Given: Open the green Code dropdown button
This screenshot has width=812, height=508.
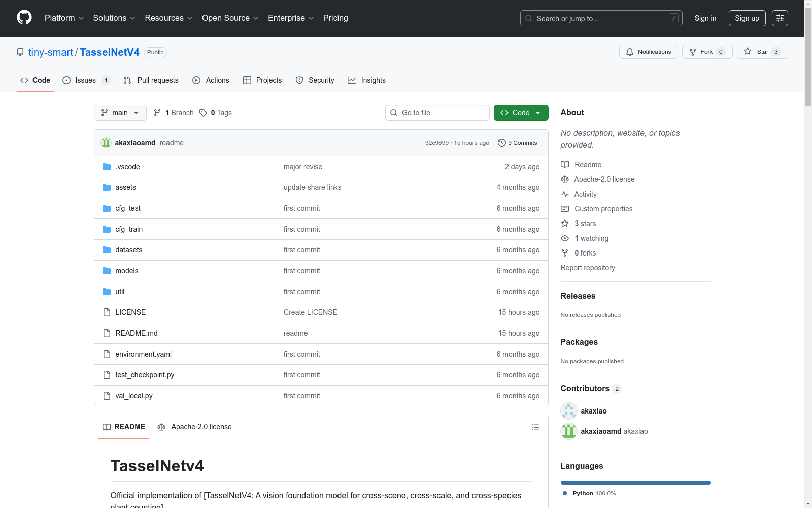Looking at the screenshot, I should tap(521, 113).
